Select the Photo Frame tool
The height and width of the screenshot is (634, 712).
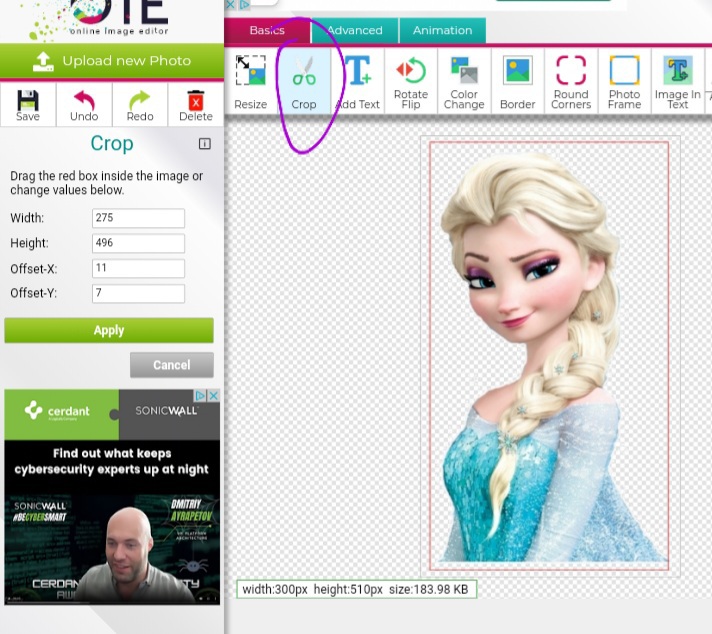pos(624,81)
